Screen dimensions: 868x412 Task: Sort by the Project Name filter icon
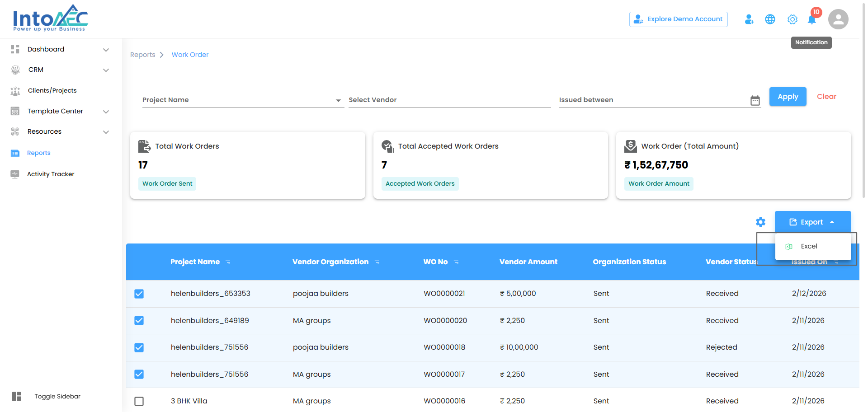228,262
